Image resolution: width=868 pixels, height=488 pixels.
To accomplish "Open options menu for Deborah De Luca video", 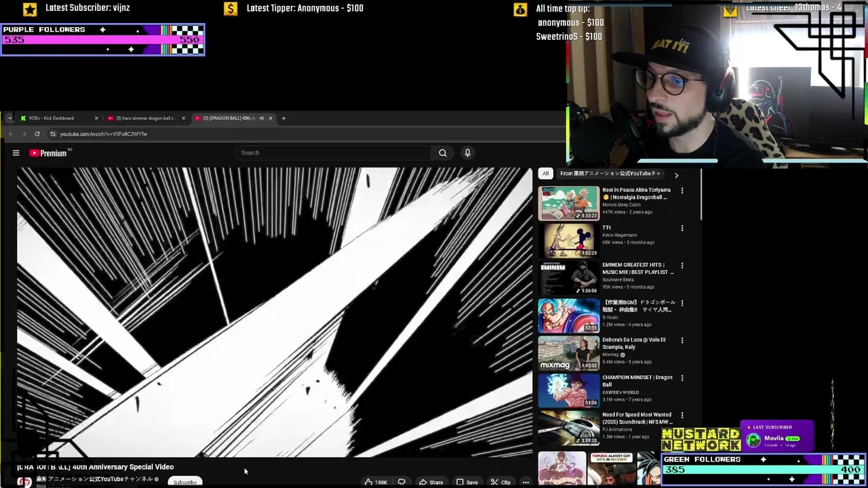I will (682, 340).
